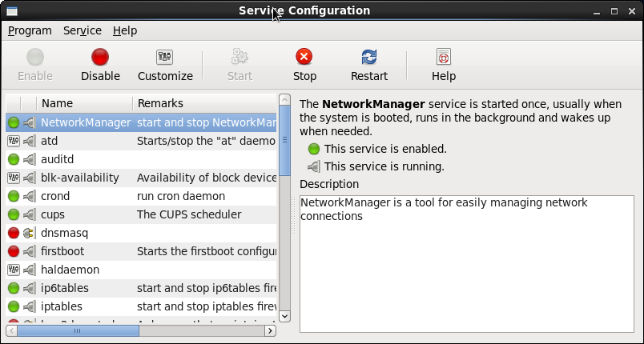644x344 pixels.
Task: Select the auditd service name
Action: point(57,159)
